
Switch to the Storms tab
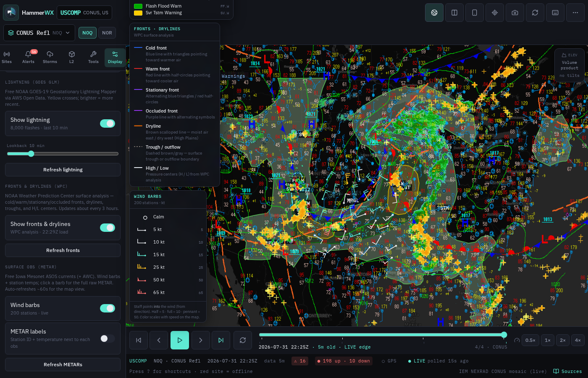(50, 57)
